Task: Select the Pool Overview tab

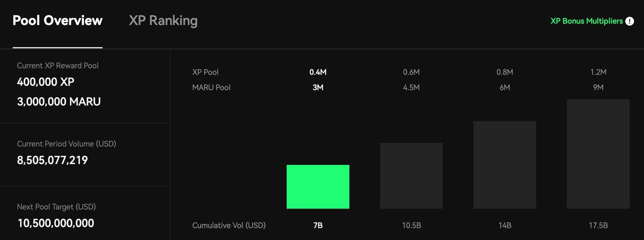Action: tap(57, 21)
